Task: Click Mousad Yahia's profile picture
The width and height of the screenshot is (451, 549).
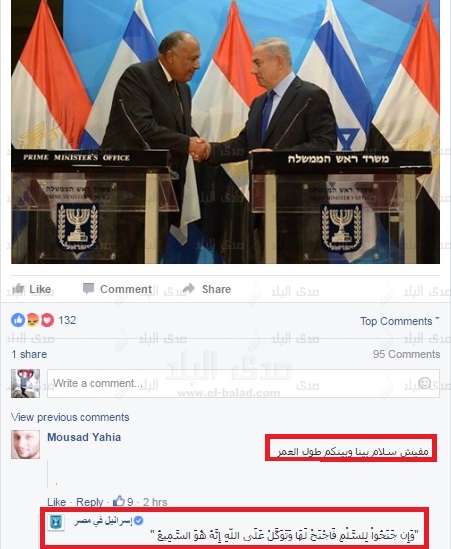Action: coord(25,444)
